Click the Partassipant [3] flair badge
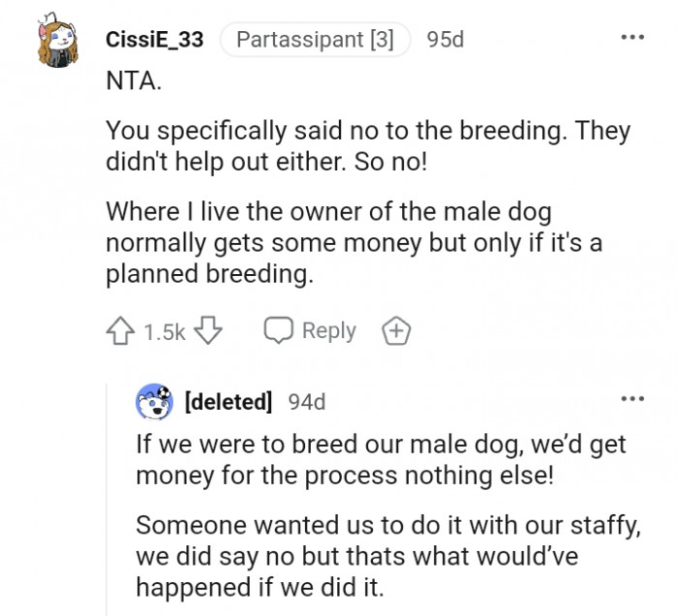This screenshot has height=616, width=678. coord(315,40)
